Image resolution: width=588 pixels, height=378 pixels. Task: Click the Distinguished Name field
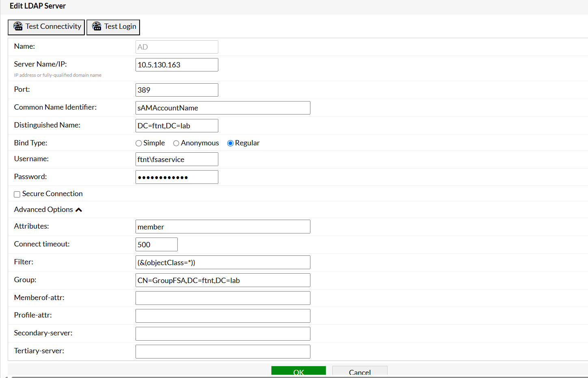tap(177, 125)
